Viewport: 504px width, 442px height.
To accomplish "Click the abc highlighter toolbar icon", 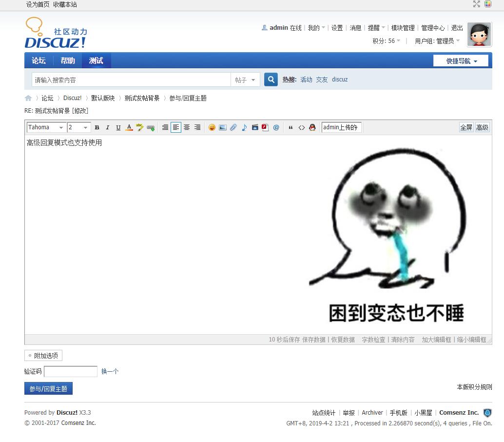I will (140, 127).
